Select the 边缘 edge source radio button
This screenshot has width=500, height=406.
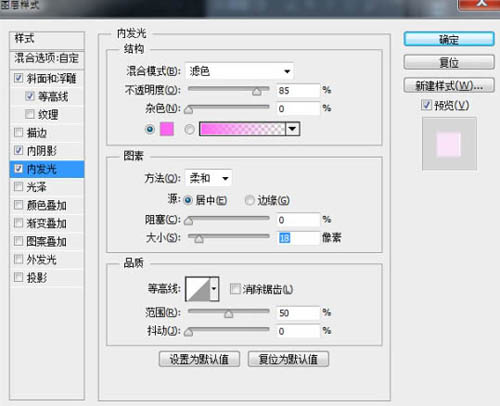(250, 200)
